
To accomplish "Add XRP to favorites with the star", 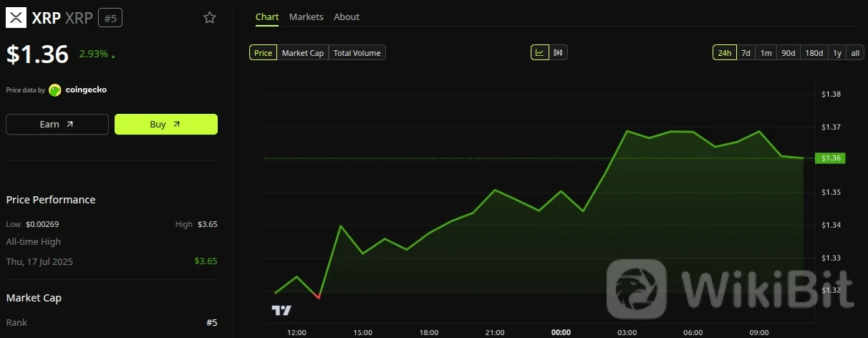I will (x=209, y=18).
